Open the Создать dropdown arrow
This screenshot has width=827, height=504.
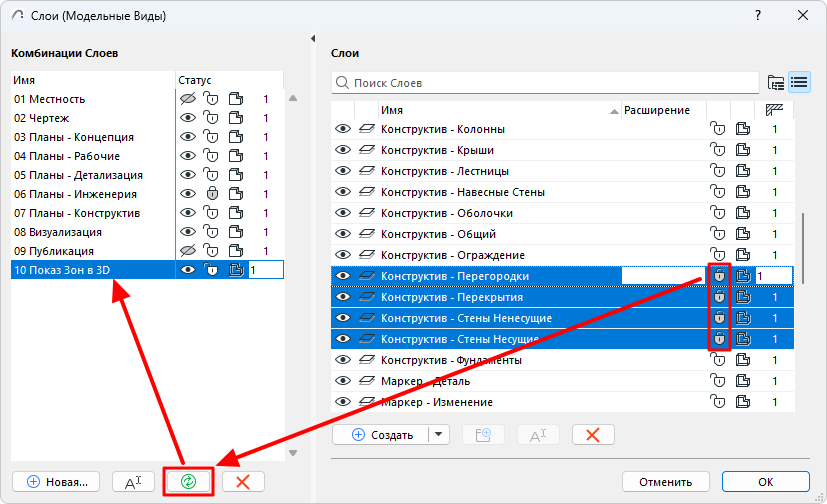click(439, 435)
